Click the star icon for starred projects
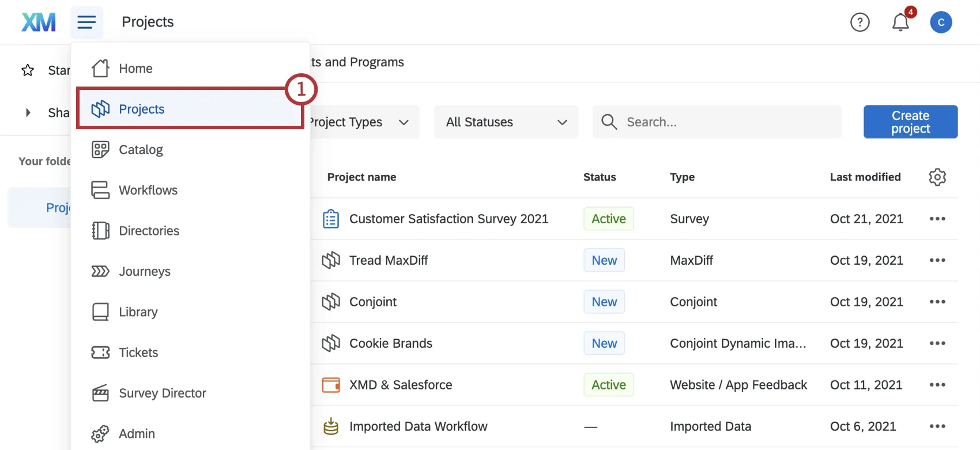The height and width of the screenshot is (450, 980). (x=28, y=70)
